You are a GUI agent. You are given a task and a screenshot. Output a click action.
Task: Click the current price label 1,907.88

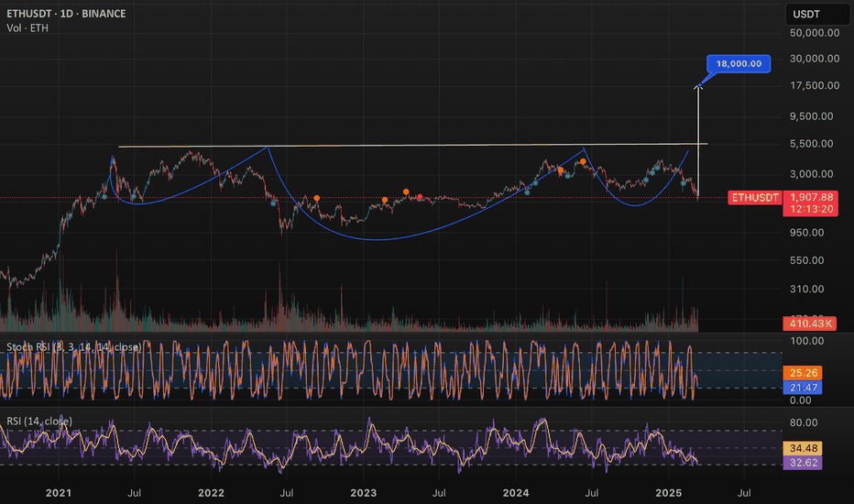(811, 197)
